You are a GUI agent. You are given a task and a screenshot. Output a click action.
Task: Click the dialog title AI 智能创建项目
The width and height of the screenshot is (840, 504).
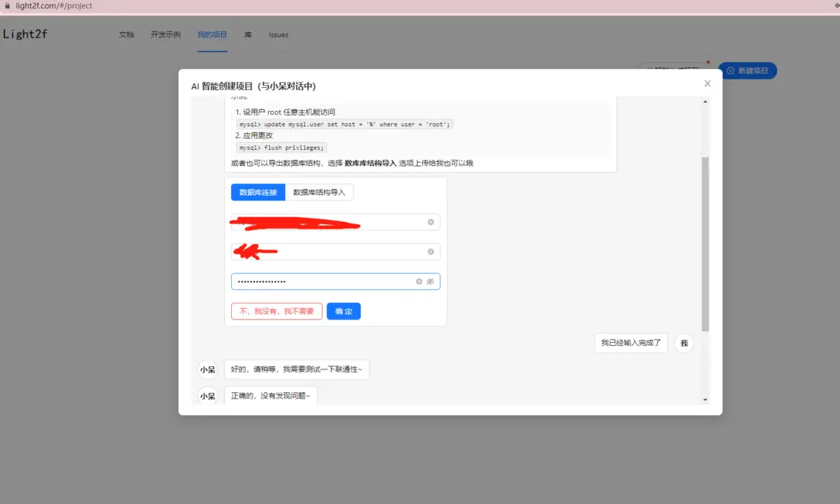(x=253, y=86)
